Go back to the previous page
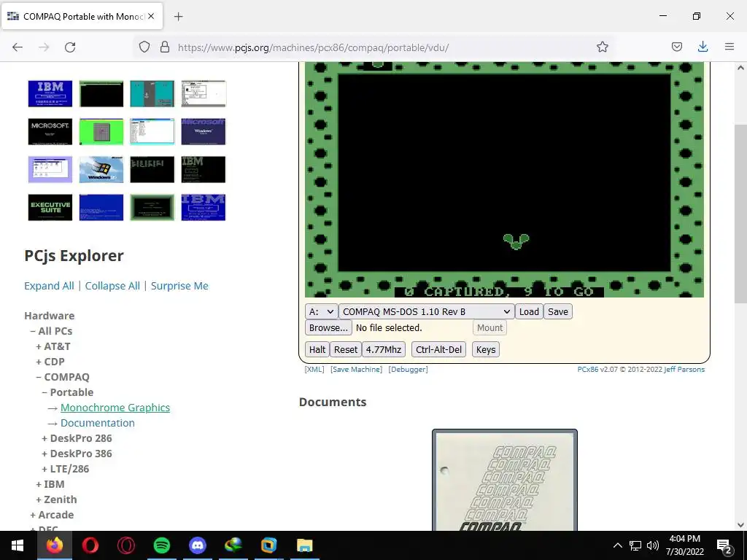This screenshot has height=560, width=747. 18,47
